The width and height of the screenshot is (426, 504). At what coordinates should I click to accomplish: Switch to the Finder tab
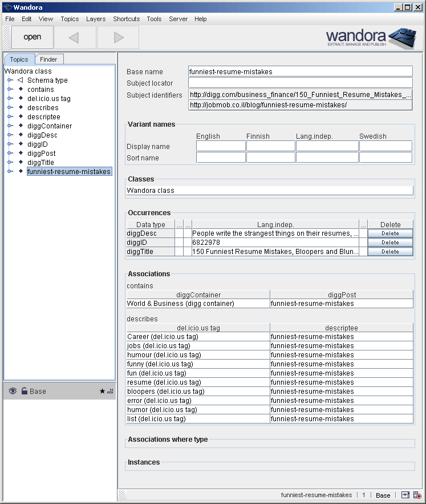(x=48, y=59)
